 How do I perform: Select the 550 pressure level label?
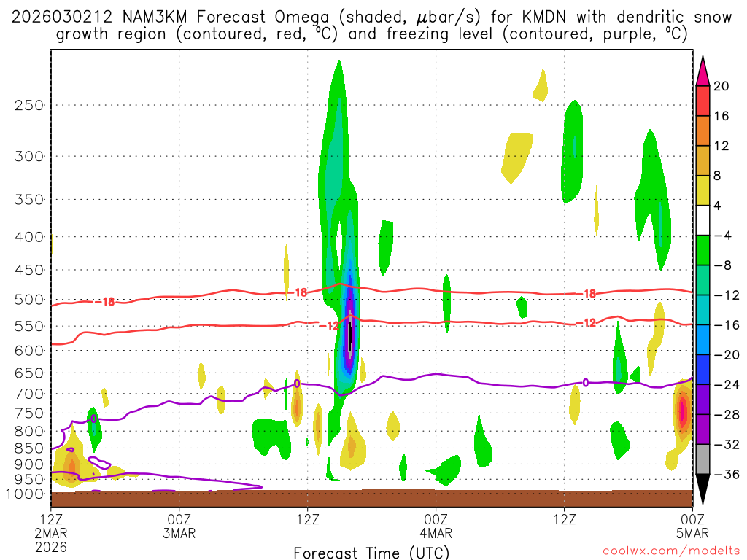[29, 326]
